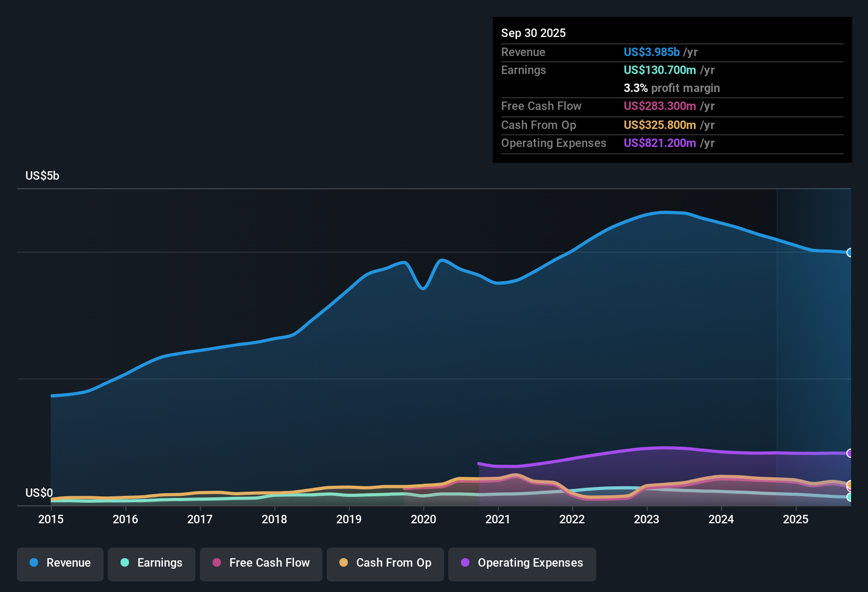Click the 3.3% profit margin figure
The width and height of the screenshot is (868, 592).
pos(635,88)
